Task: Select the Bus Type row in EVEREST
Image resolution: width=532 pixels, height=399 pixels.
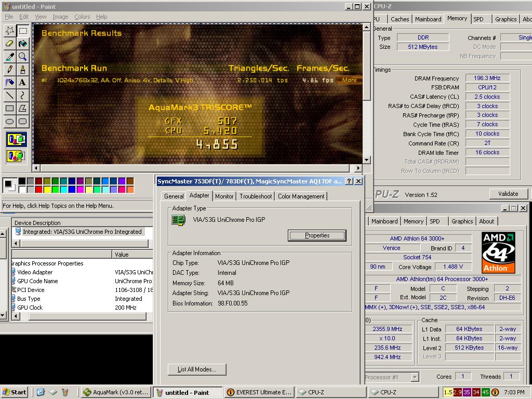Action: tap(82, 299)
